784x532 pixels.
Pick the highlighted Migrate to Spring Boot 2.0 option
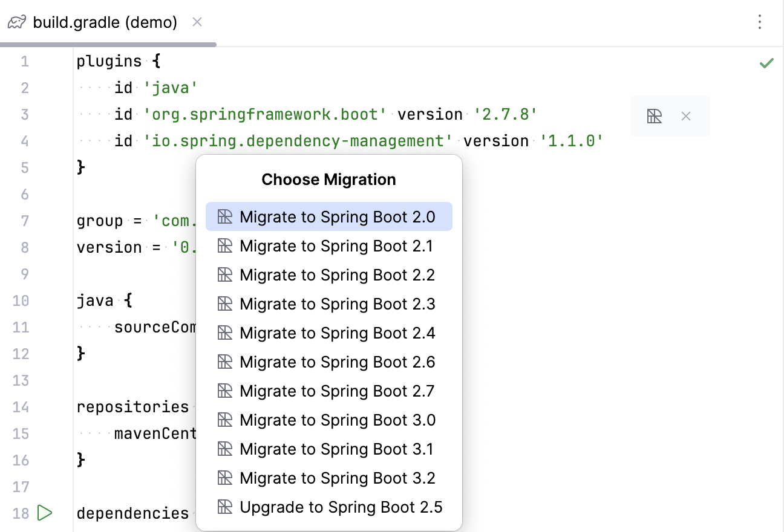(x=338, y=216)
